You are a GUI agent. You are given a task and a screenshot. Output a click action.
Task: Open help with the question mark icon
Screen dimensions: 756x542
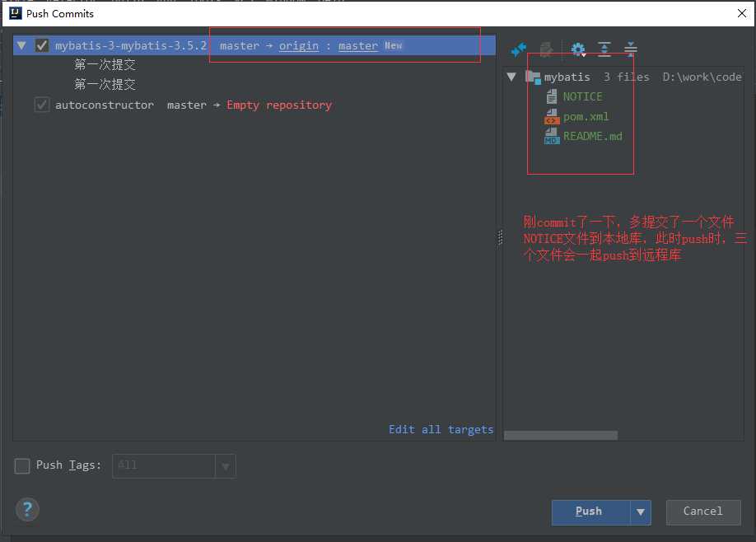point(27,509)
